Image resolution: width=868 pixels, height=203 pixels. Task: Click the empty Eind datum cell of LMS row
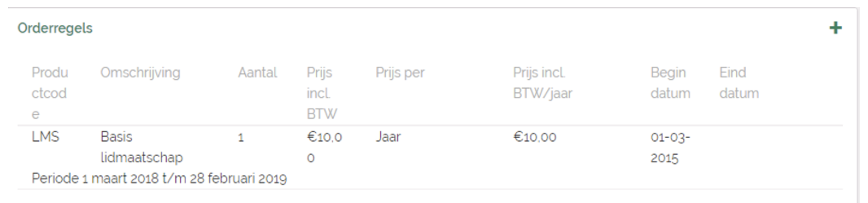pyautogui.click(x=739, y=147)
